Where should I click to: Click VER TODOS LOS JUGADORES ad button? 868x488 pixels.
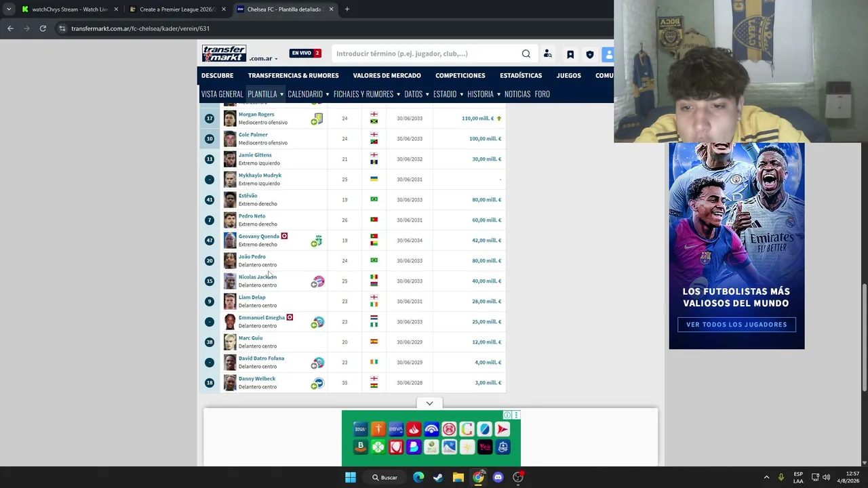coord(736,325)
